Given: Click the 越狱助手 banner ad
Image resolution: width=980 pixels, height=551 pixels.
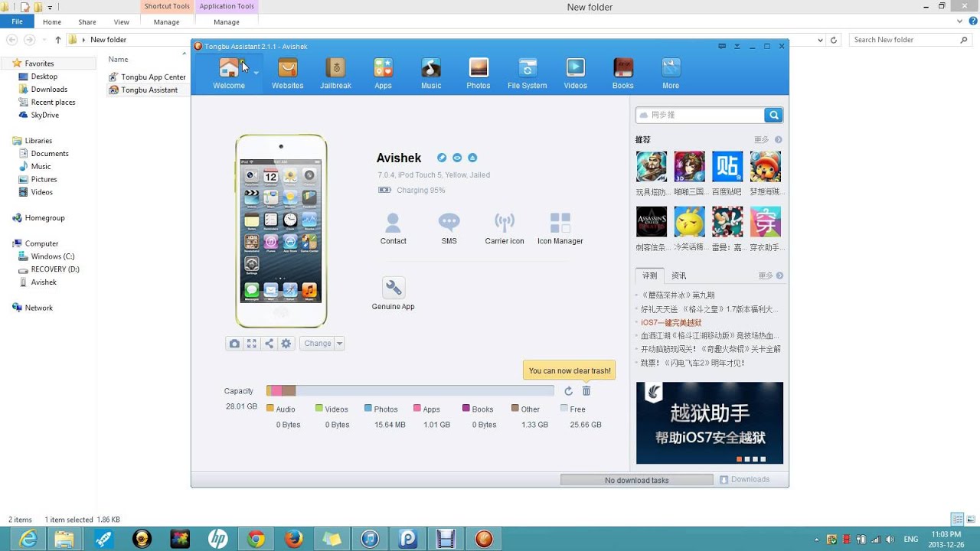Looking at the screenshot, I should (x=710, y=422).
